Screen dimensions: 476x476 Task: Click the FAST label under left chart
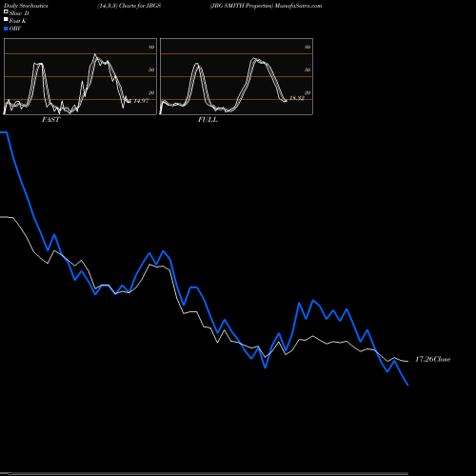tap(50, 120)
